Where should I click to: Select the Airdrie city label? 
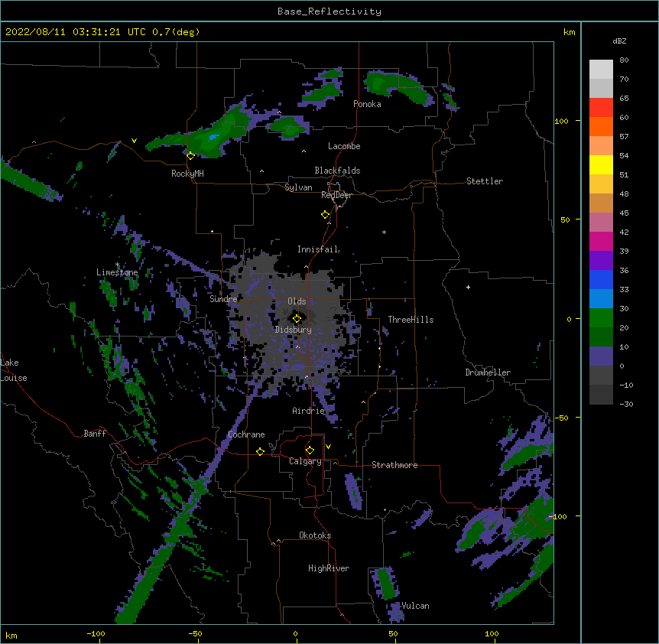pyautogui.click(x=309, y=411)
